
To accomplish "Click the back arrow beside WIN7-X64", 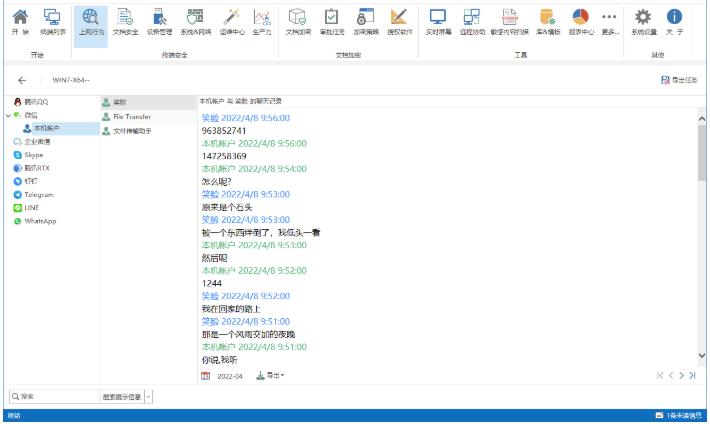I will coord(22,80).
